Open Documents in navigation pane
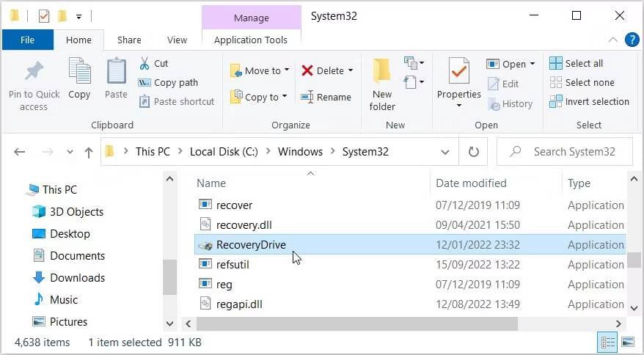Image resolution: width=644 pixels, height=355 pixels. point(77,255)
